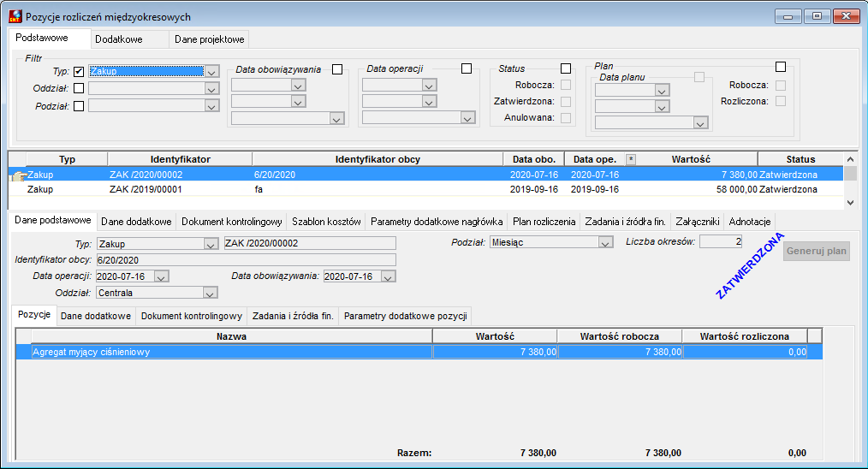Open the Plan rozliczenia tab
Image resolution: width=868 pixels, height=469 pixels.
544,222
